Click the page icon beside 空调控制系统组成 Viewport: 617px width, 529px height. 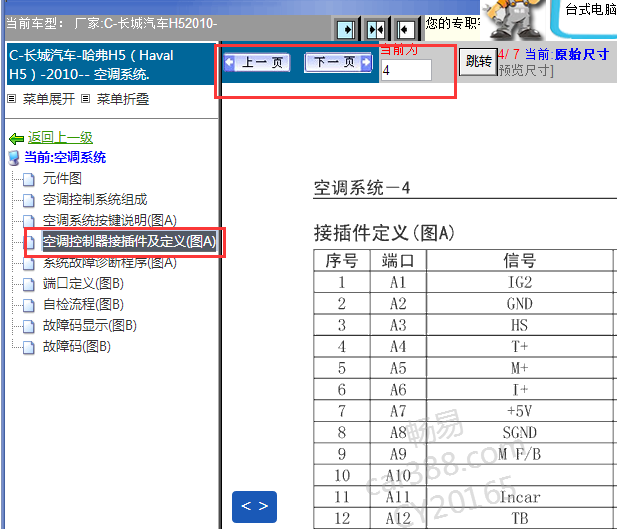click(x=29, y=200)
